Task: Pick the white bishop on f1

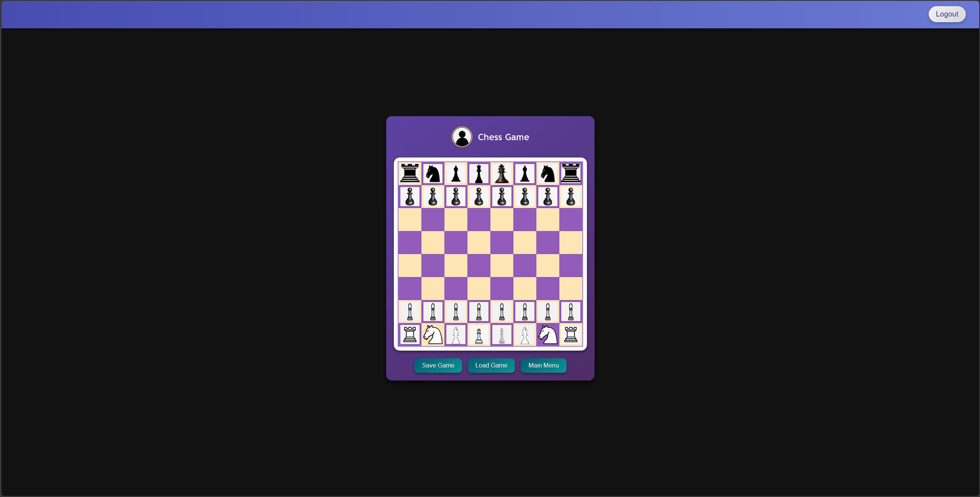Action: [x=524, y=335]
